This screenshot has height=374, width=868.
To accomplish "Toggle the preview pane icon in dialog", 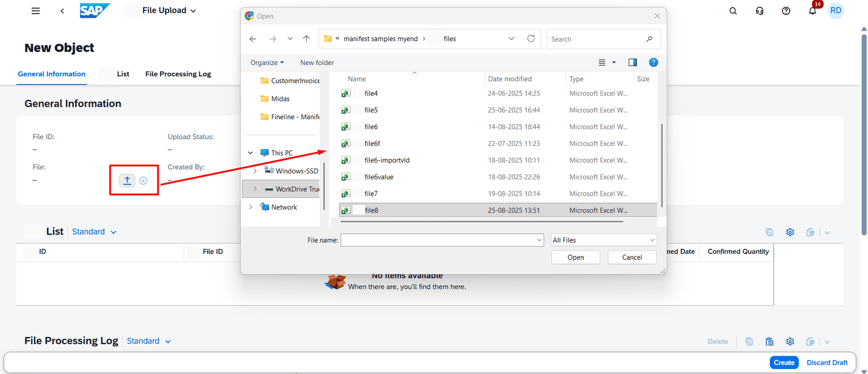I will [633, 62].
